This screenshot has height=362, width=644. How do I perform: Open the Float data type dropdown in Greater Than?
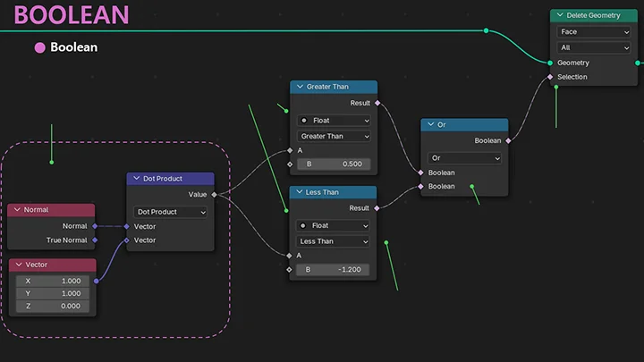334,121
